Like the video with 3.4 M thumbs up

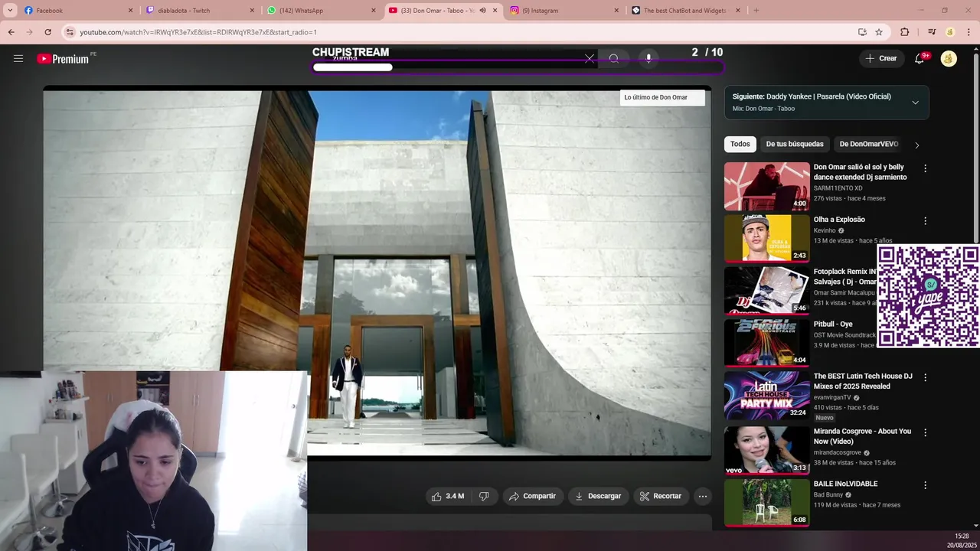pyautogui.click(x=448, y=496)
